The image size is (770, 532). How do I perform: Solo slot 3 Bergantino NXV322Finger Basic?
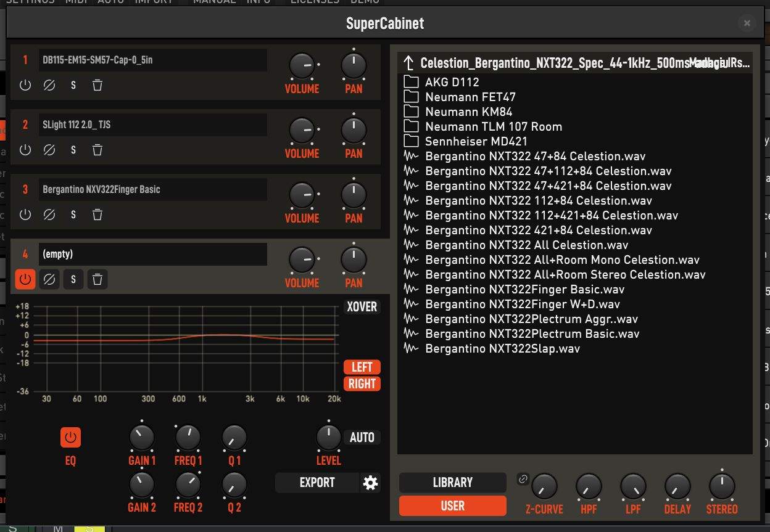[x=73, y=215]
